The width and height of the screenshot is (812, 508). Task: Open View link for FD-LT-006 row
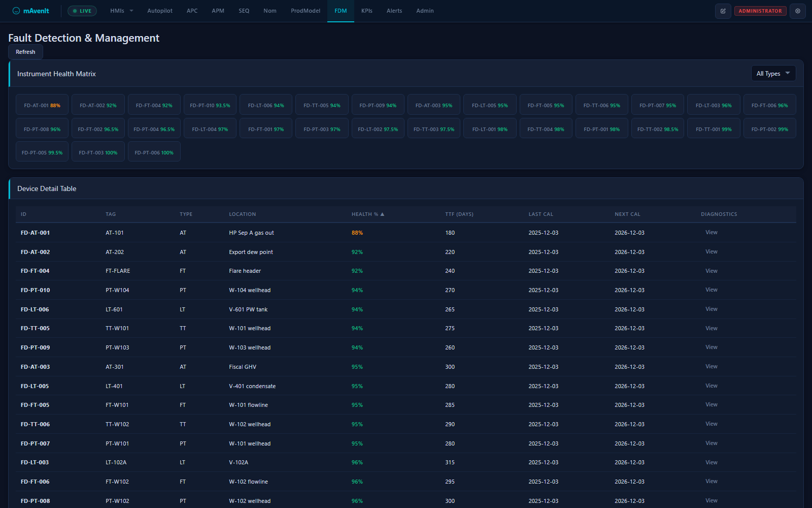pos(711,309)
